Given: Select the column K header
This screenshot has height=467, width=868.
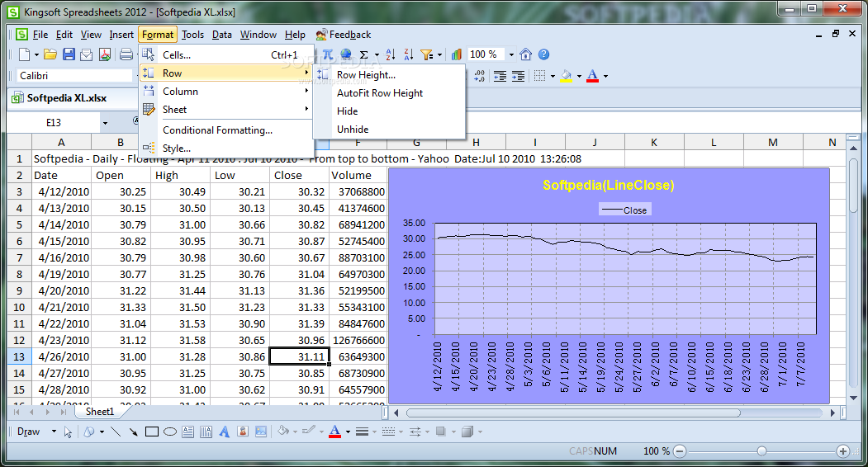Looking at the screenshot, I should pyautogui.click(x=654, y=143).
